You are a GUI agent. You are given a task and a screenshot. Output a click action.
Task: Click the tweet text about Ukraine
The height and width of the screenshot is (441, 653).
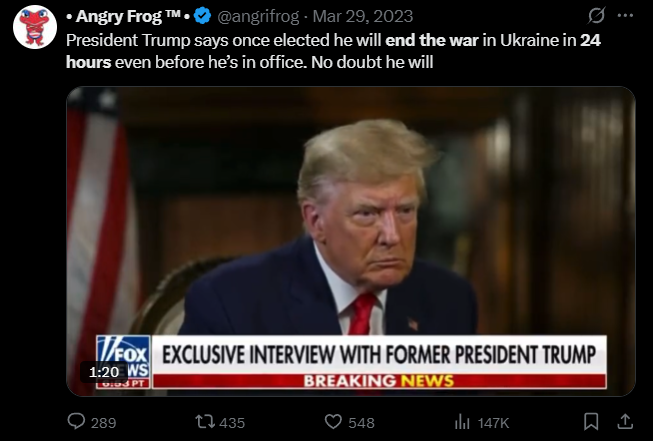coord(333,51)
